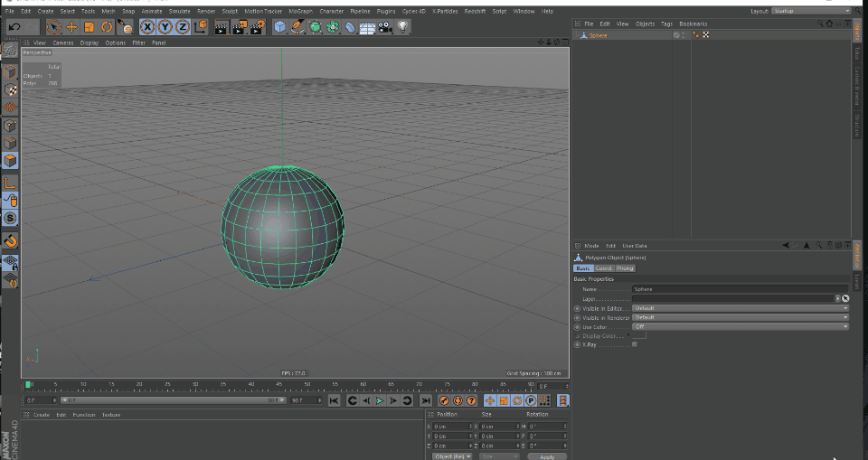The width and height of the screenshot is (868, 460).
Task: Open the MoGraph menu
Action: pos(300,11)
